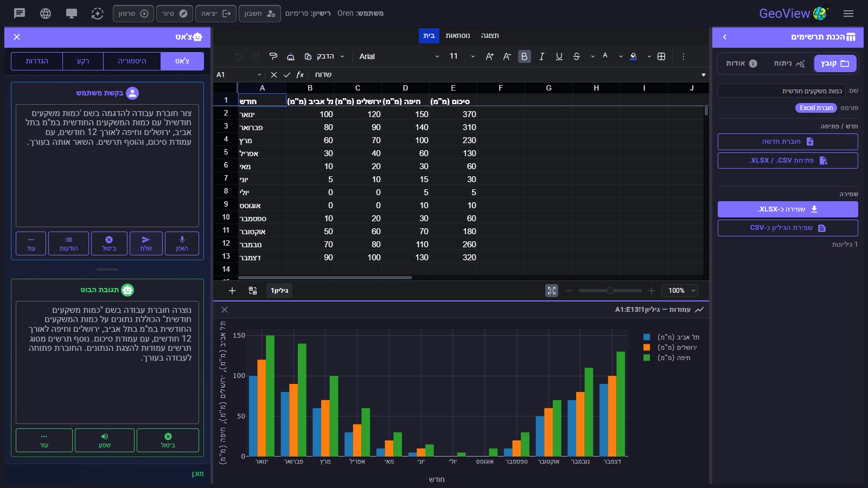Click the spreadsheet zoom slider handle
868x488 pixels.
point(610,291)
